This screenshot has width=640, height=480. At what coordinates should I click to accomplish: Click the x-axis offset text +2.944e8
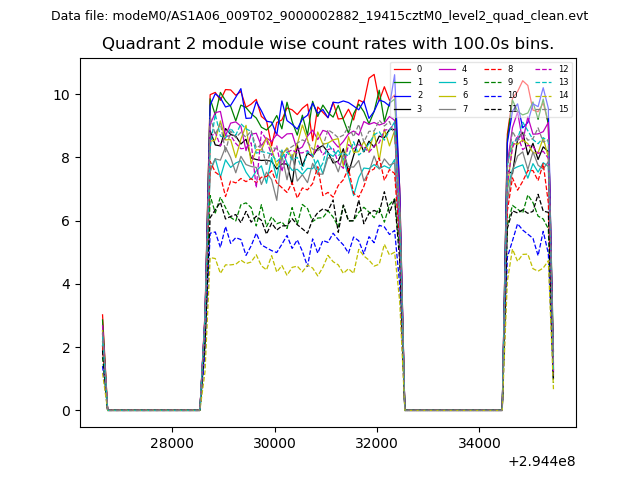(541, 461)
